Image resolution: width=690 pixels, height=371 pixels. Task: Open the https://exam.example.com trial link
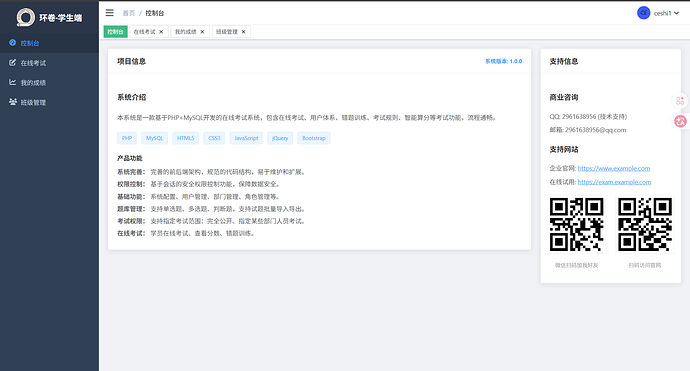pos(614,182)
